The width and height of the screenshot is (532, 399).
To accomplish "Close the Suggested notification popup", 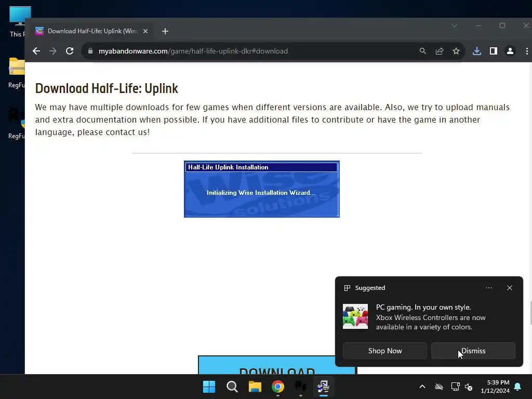I will point(510,288).
